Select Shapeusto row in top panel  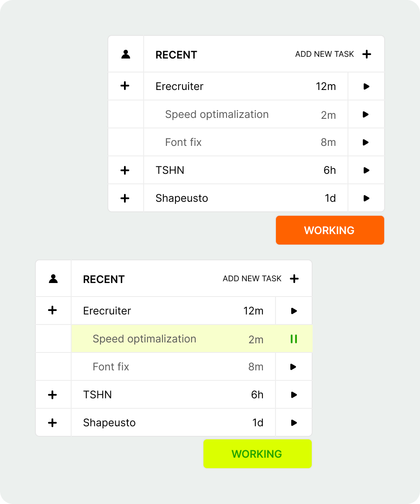pyautogui.click(x=182, y=198)
